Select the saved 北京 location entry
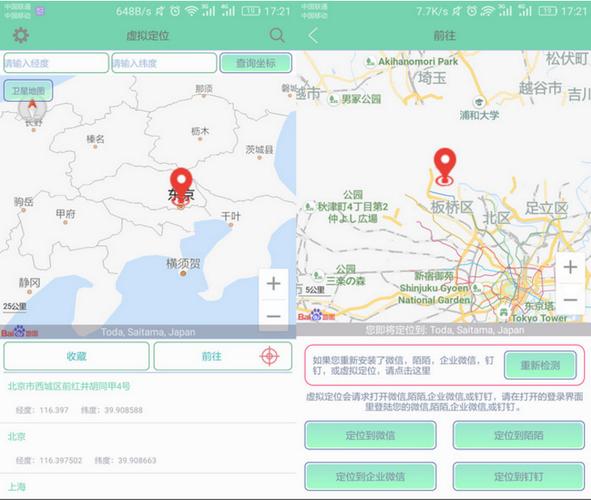 click(148, 448)
